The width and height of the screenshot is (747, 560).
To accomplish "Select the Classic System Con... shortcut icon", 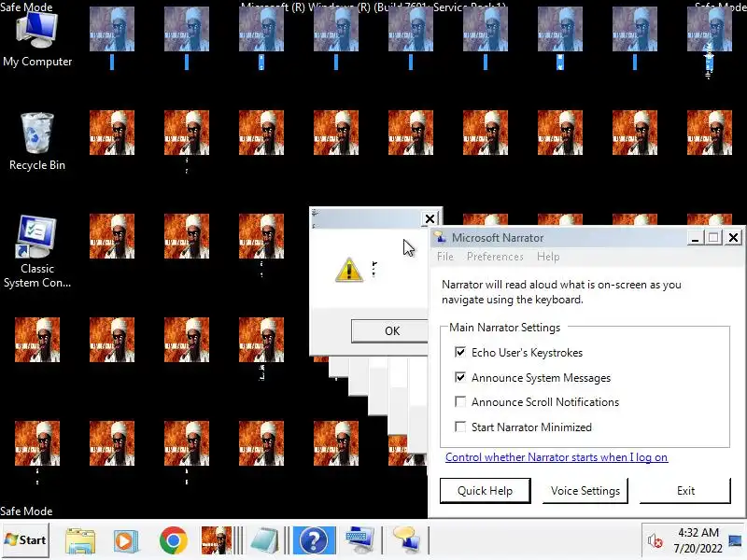I will [37, 251].
